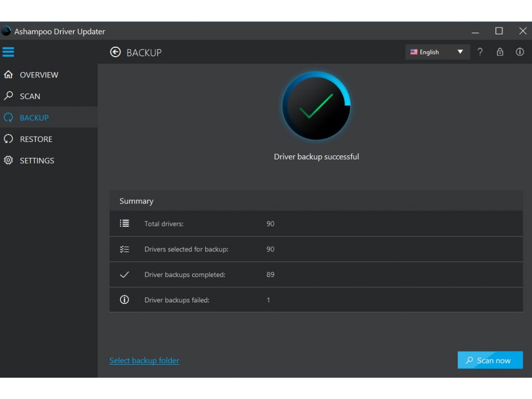Click the completed backups value 89
The image size is (532, 399).
270,274
